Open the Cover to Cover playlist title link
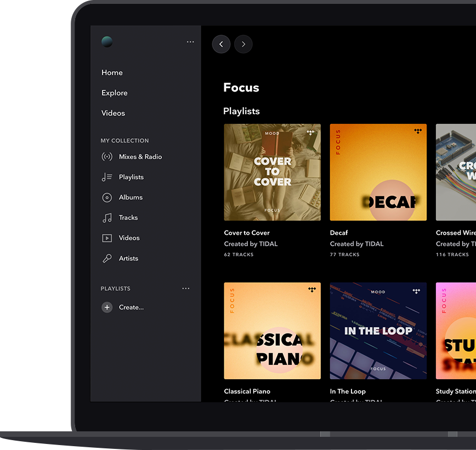 pos(247,233)
